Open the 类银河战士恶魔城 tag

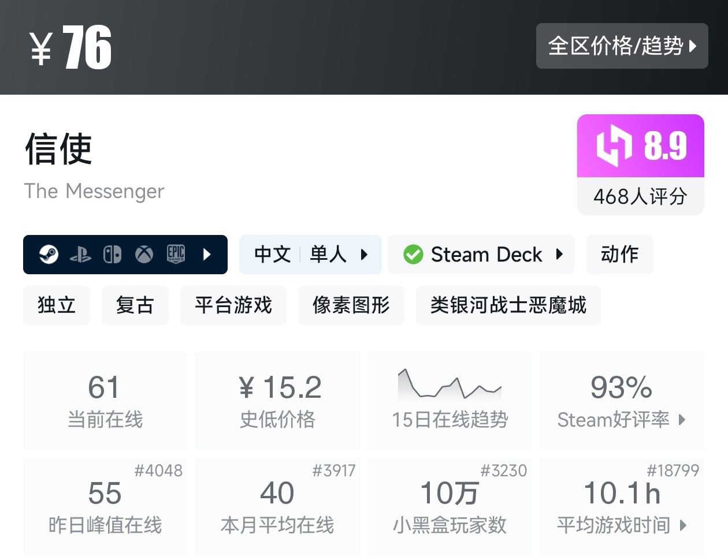[x=508, y=305]
